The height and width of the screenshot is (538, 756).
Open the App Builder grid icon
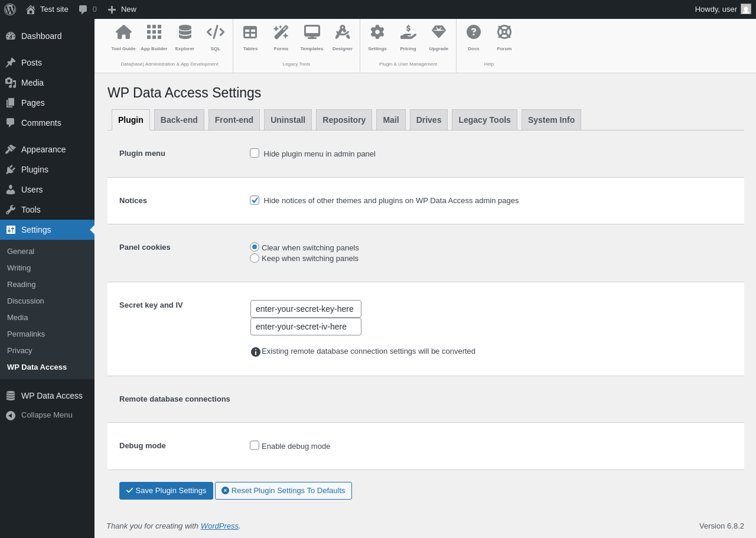tap(154, 32)
